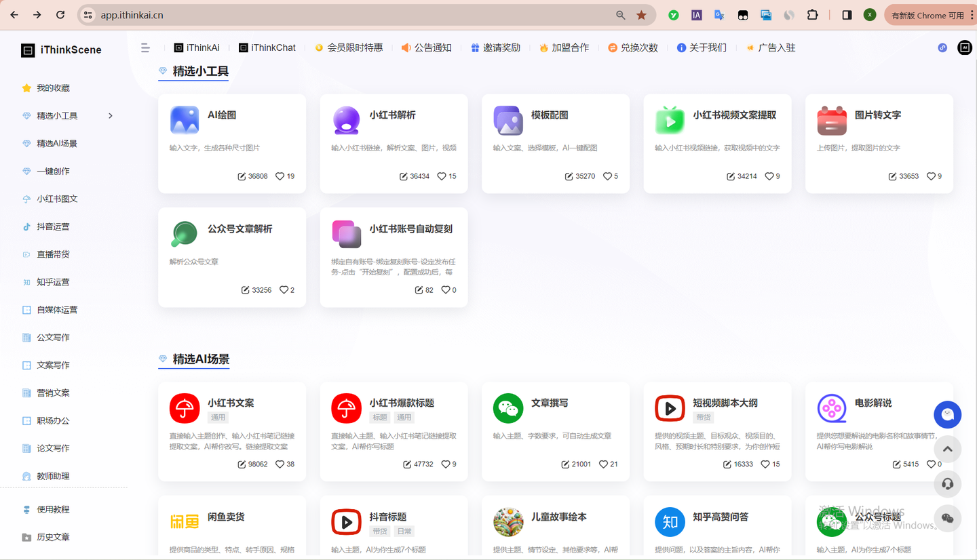Click the back-to-top arrow button

(948, 449)
